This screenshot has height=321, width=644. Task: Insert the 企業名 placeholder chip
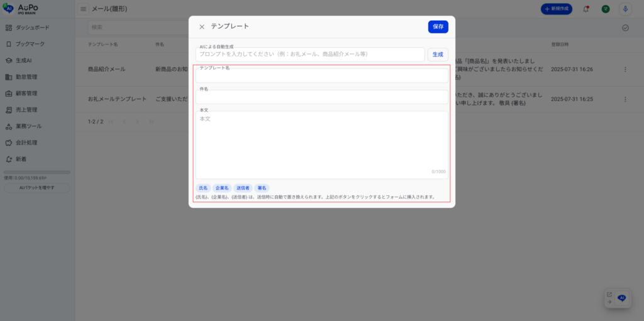[x=222, y=188]
